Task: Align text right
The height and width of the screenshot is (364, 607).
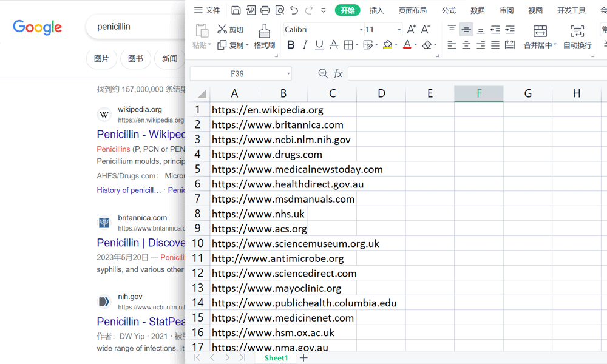Action: point(480,45)
